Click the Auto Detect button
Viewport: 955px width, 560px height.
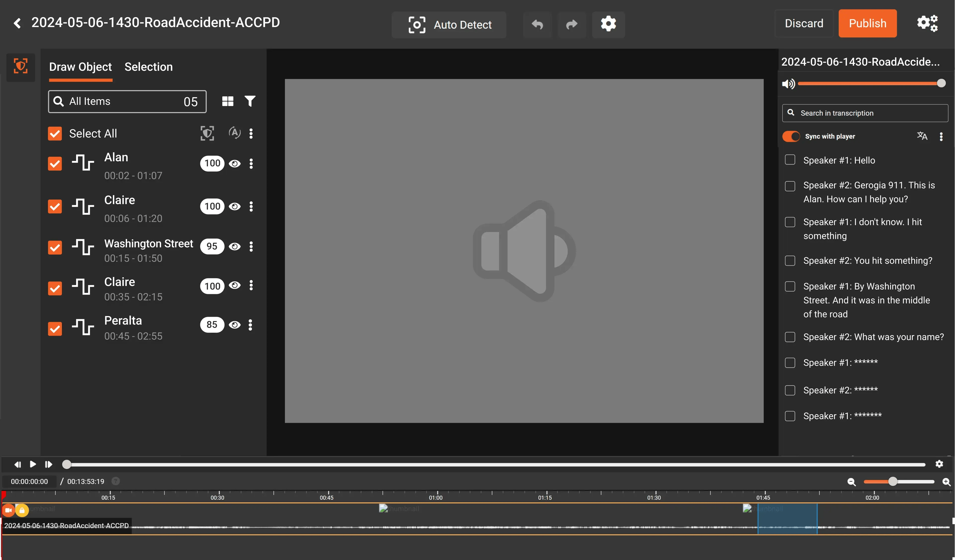449,25
